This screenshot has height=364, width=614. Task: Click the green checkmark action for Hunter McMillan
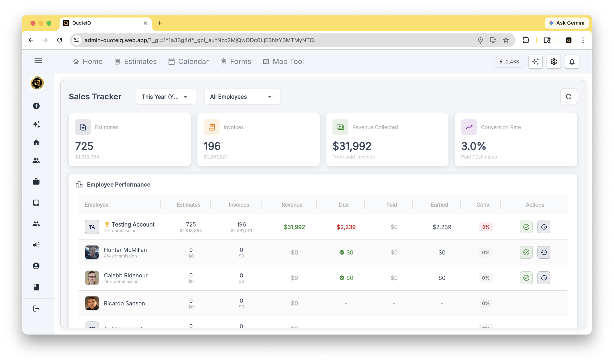click(526, 252)
